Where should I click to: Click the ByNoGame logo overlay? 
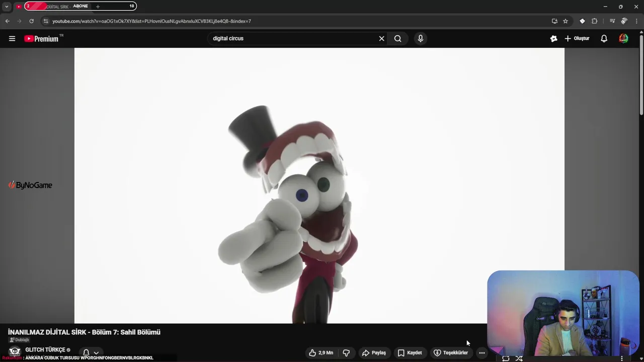point(30,185)
